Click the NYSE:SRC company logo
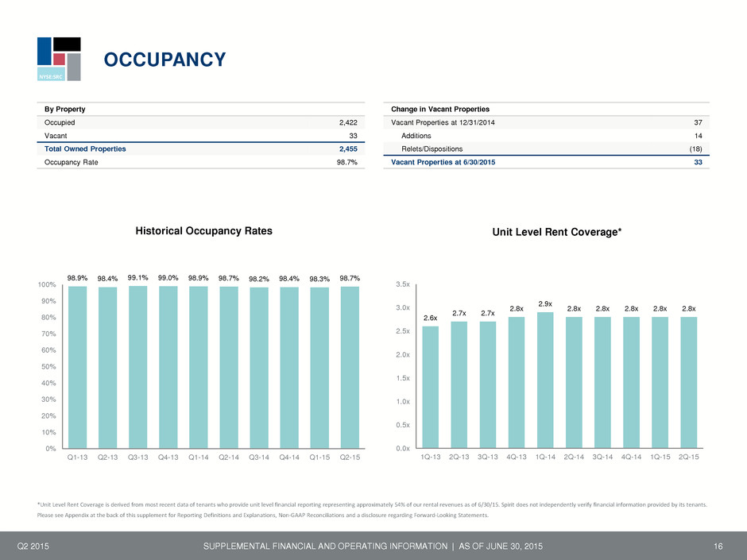This screenshot has width=747, height=560. [59, 59]
